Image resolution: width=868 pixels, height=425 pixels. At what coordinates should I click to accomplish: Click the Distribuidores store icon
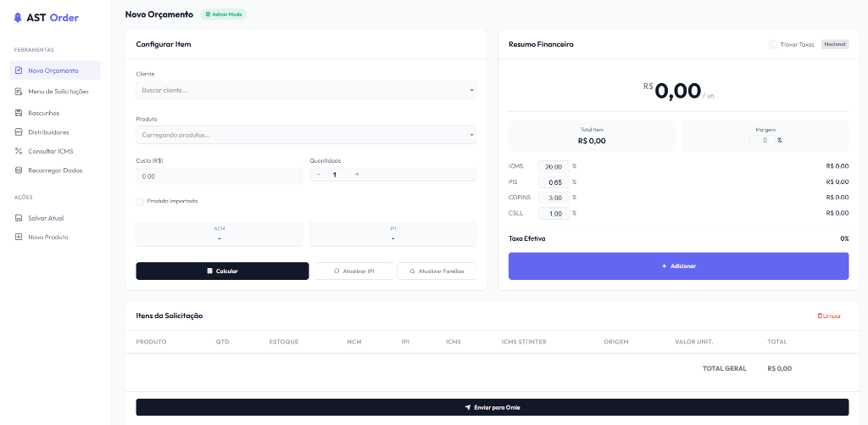(x=19, y=132)
